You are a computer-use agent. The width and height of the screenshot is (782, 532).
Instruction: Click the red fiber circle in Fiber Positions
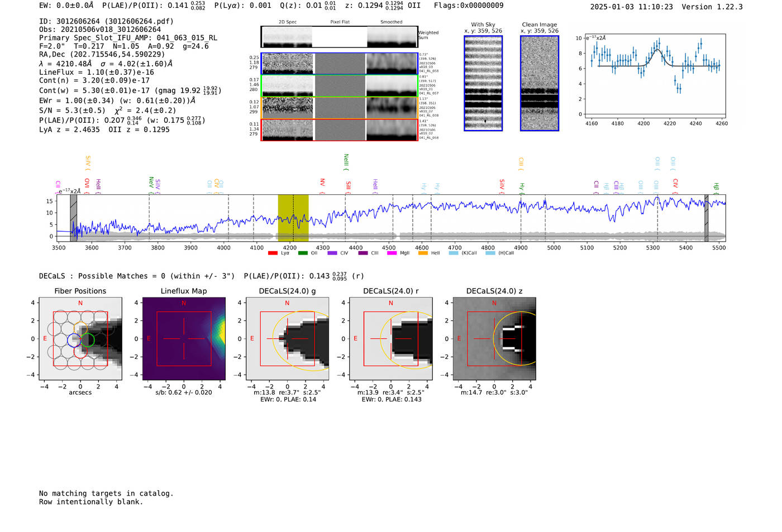click(80, 351)
